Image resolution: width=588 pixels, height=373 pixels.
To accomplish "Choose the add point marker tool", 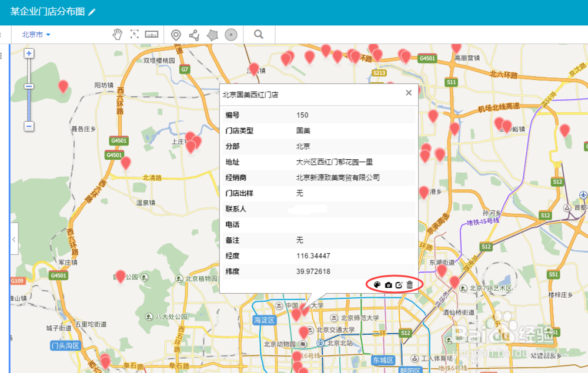I will pyautogui.click(x=176, y=35).
